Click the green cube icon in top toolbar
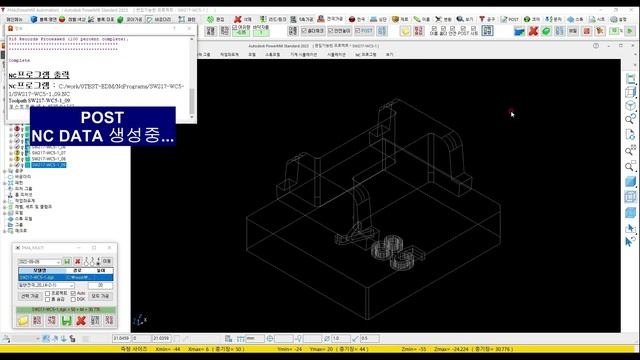This screenshot has height=360, width=640. tap(120, 19)
